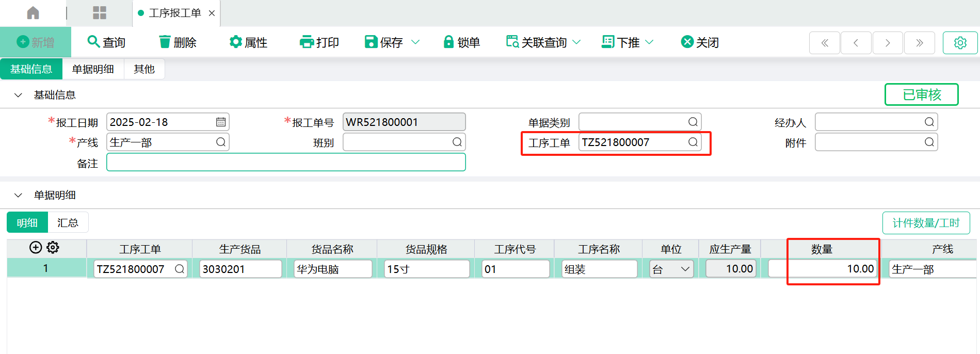Open the 附件 lookup search icon
Viewport: 980px width, 354px height.
[x=929, y=142]
